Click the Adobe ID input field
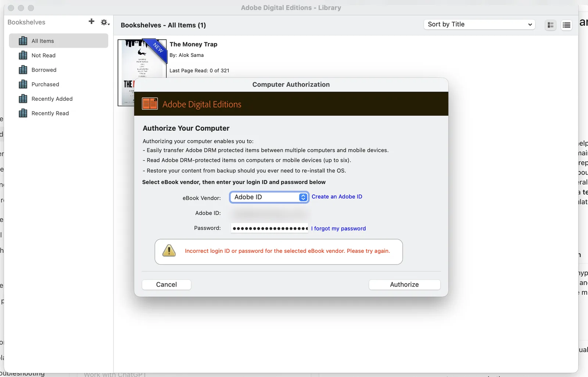588x377 pixels. pyautogui.click(x=269, y=213)
